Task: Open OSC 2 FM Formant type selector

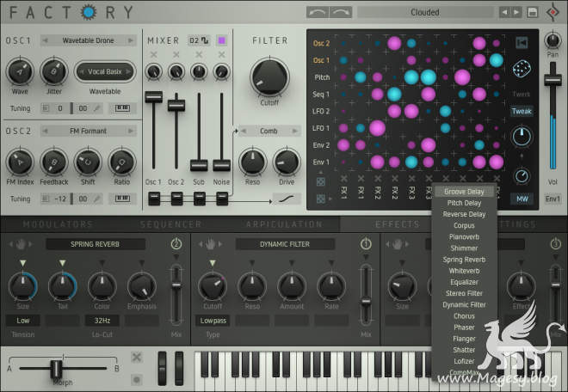Action: (88, 131)
